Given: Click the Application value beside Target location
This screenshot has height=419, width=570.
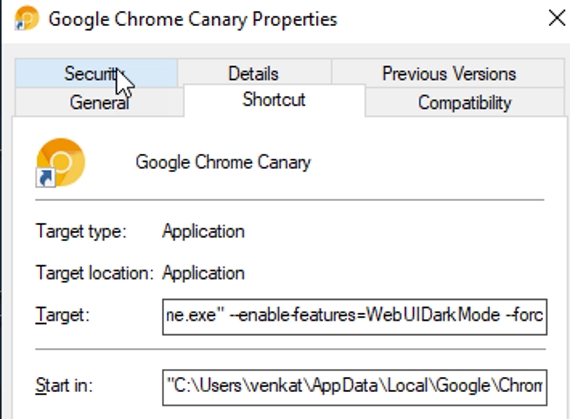Looking at the screenshot, I should [x=204, y=273].
